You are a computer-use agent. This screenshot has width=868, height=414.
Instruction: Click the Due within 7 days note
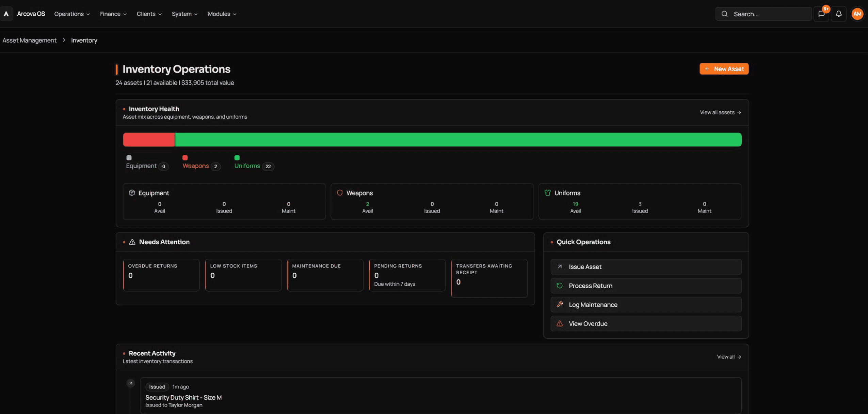[x=395, y=284]
